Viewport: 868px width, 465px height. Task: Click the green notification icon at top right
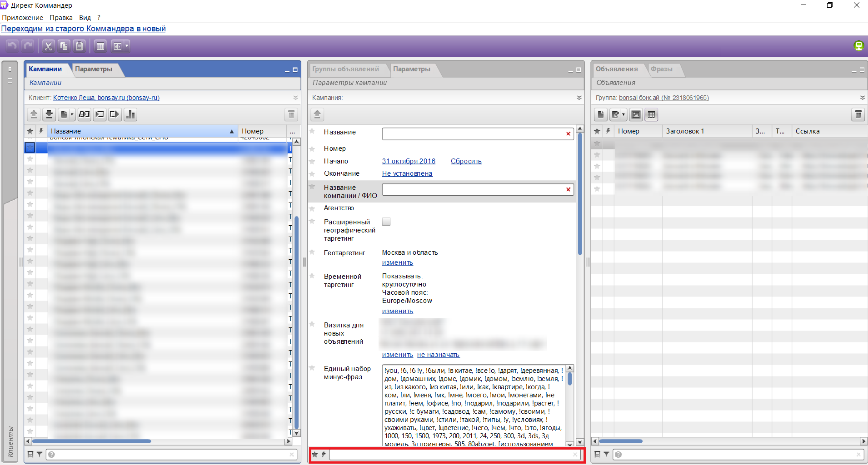tap(858, 45)
